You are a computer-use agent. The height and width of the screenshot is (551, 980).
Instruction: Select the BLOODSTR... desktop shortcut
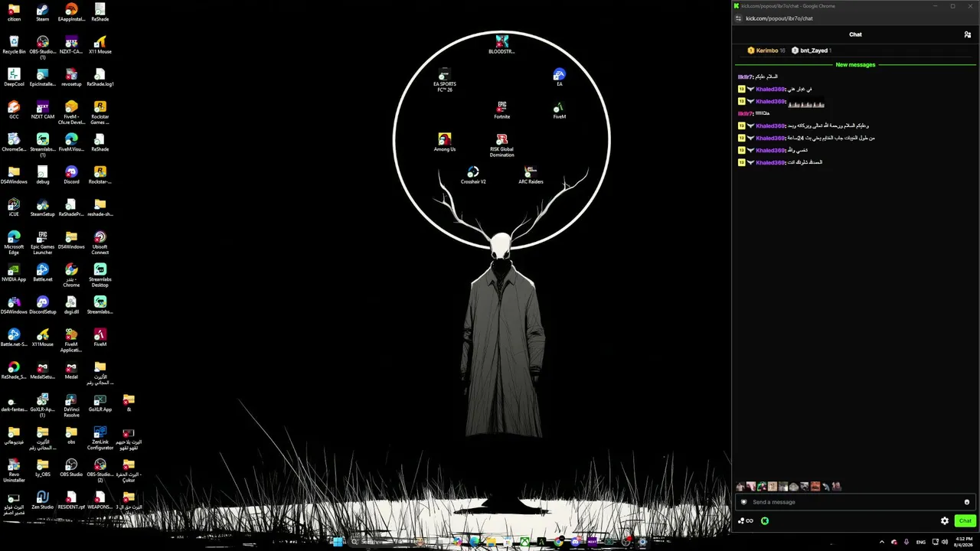(501, 44)
